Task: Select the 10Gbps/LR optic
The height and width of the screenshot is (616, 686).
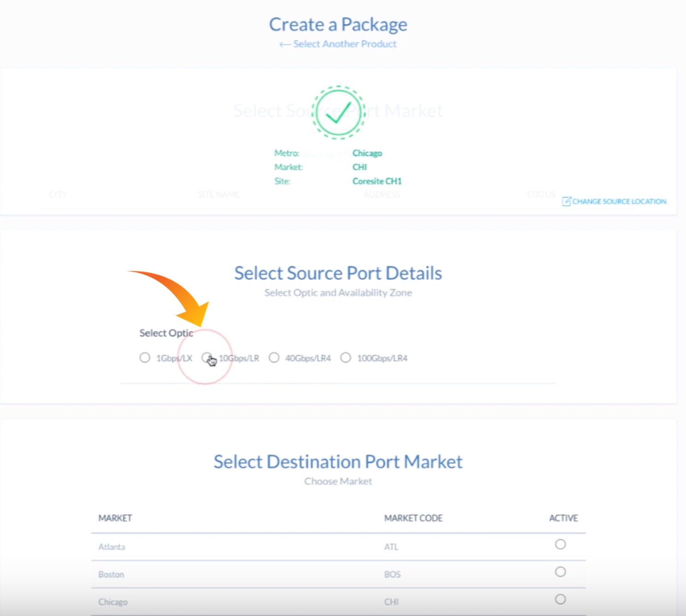Action: (207, 358)
